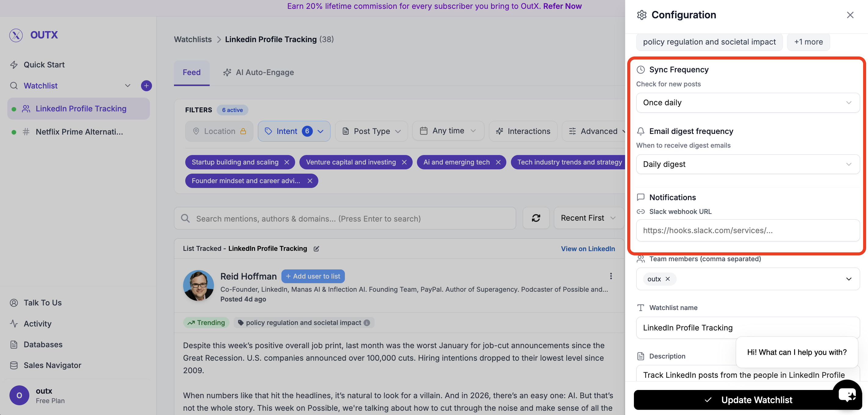Click the Slack webhook URL field

pyautogui.click(x=747, y=230)
